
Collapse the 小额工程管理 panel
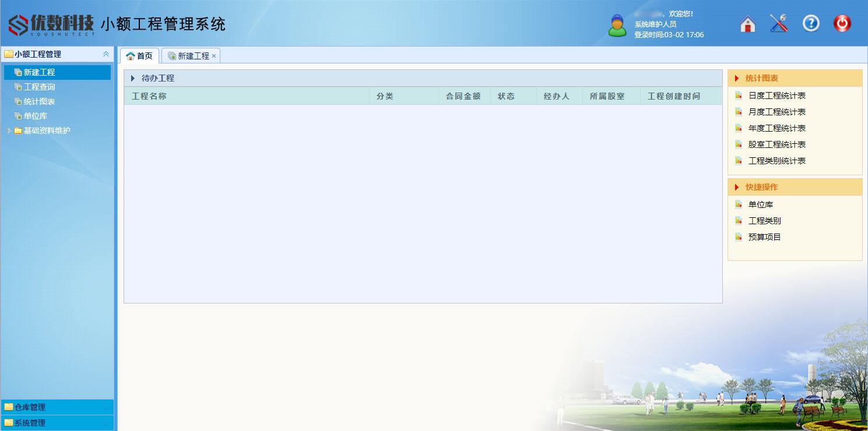coord(106,54)
